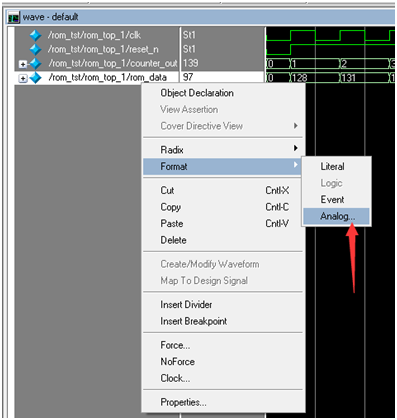Click waveform value 131 in rom_data row

(348, 78)
